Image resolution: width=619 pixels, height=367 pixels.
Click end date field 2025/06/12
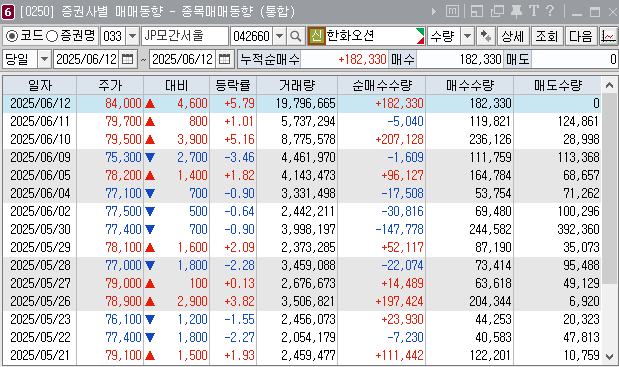tap(183, 60)
